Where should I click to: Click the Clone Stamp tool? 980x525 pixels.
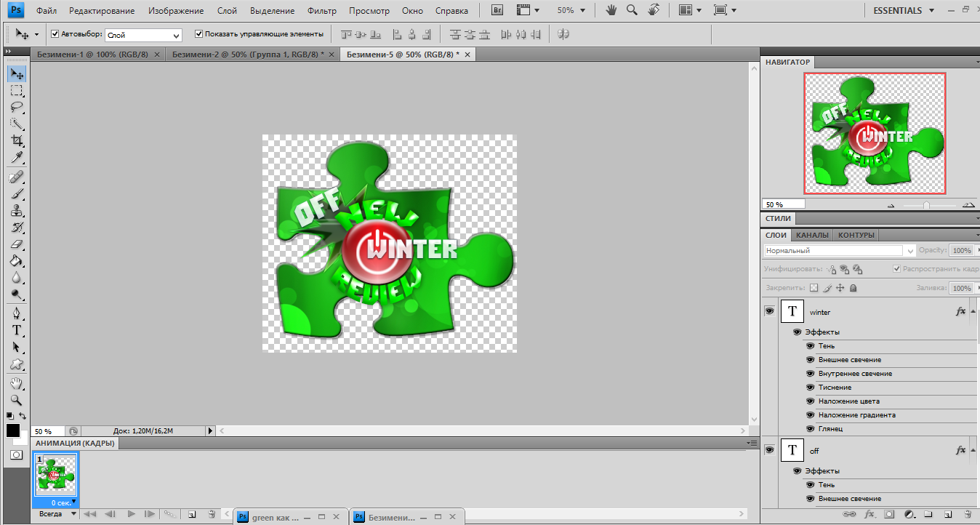[16, 211]
